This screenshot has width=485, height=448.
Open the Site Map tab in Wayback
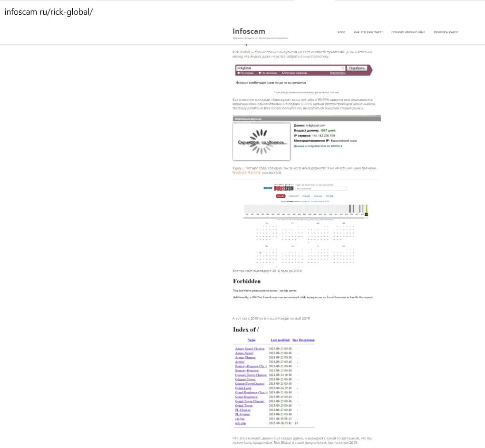coord(330,196)
